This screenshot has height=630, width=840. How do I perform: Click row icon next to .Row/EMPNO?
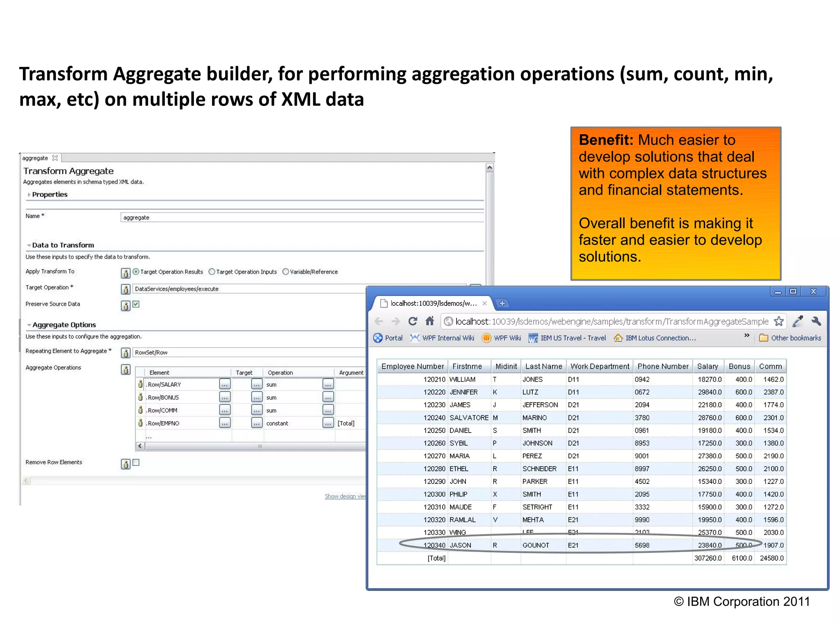coord(141,423)
